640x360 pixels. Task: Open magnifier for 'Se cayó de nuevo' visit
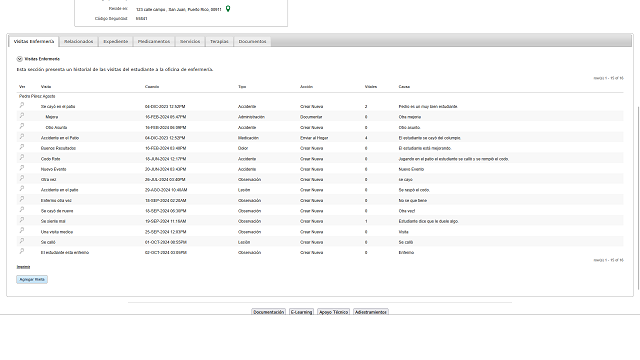22,210
